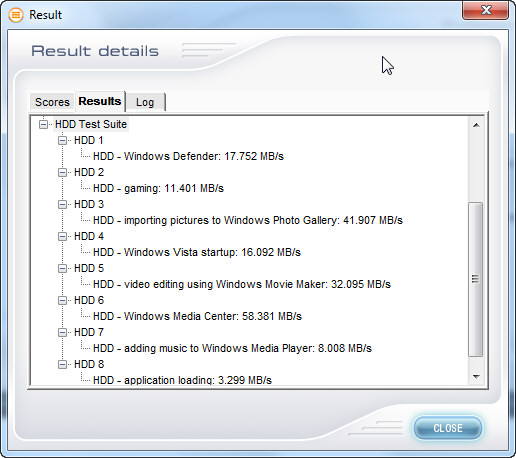The height and width of the screenshot is (458, 516).
Task: Collapse the HDD 8 tree node
Action: pos(62,364)
